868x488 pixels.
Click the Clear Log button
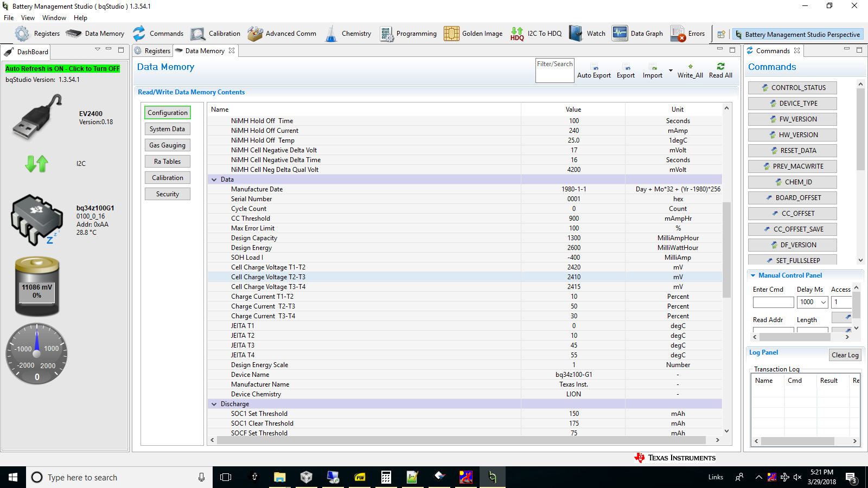click(845, 355)
